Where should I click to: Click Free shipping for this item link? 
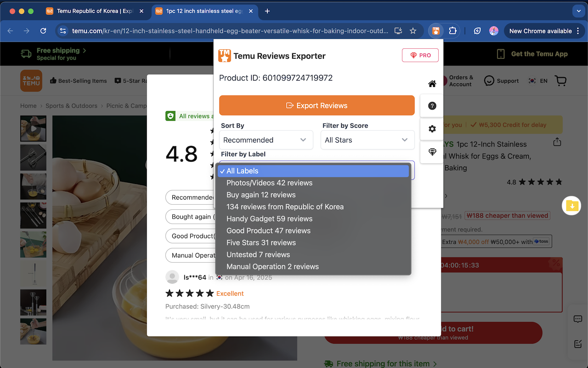pos(381,364)
